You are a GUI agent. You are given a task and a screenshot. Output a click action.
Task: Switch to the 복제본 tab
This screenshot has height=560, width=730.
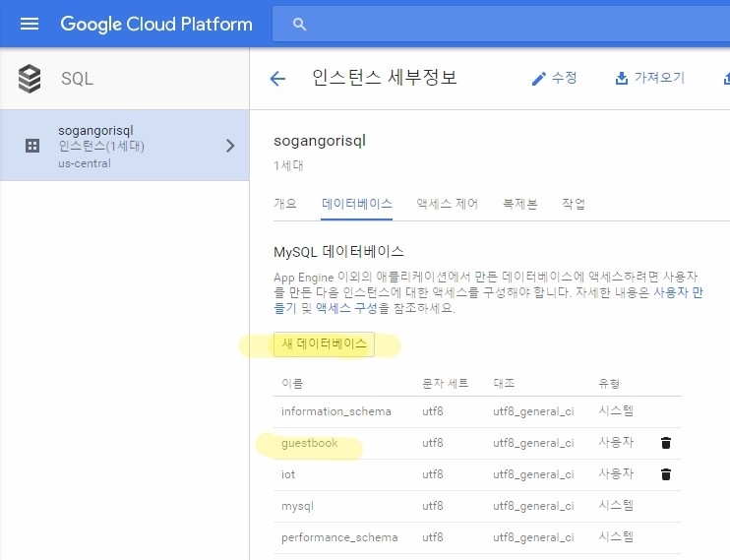(520, 204)
